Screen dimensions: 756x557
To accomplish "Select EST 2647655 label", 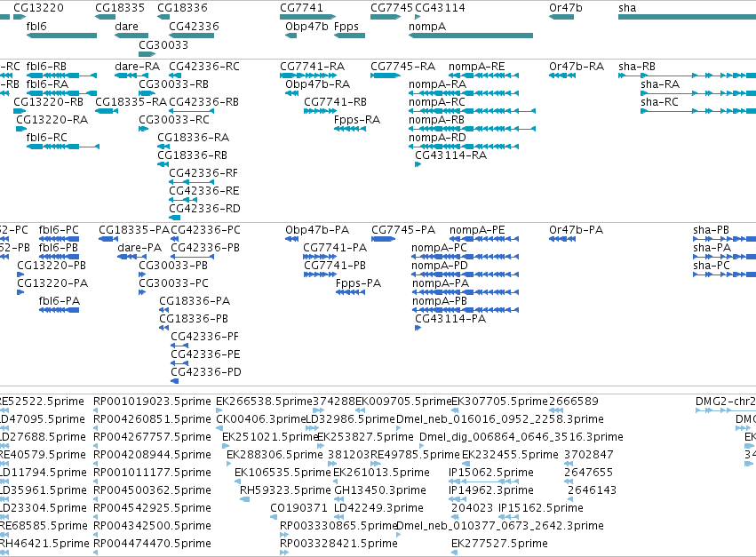I will pyautogui.click(x=588, y=472).
